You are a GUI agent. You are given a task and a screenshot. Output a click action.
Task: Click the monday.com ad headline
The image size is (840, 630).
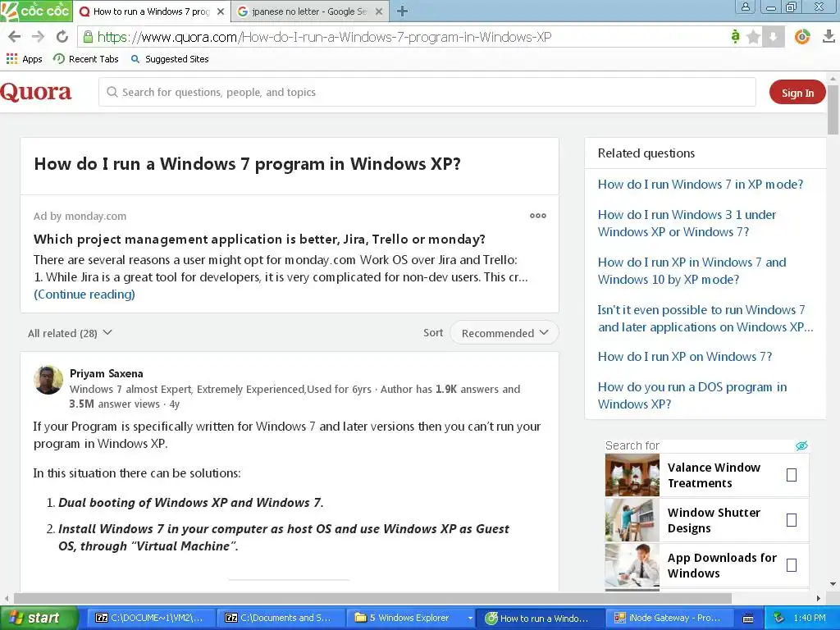[x=259, y=239]
